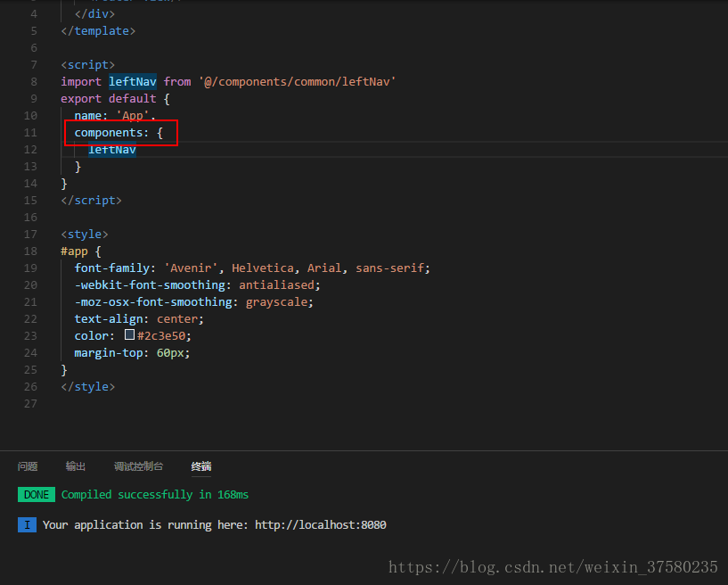Screen dimensions: 728x585
Task: Click the closing </template> tag
Action: [98, 31]
